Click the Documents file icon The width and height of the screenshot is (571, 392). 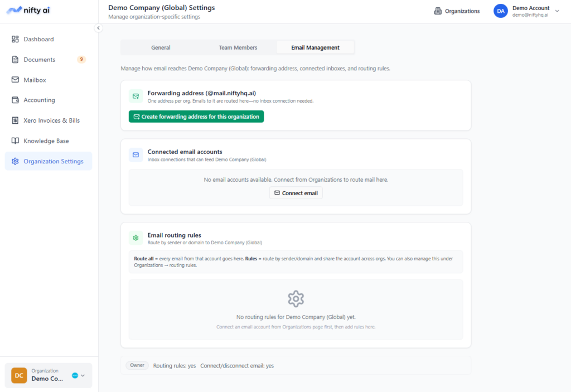click(15, 59)
